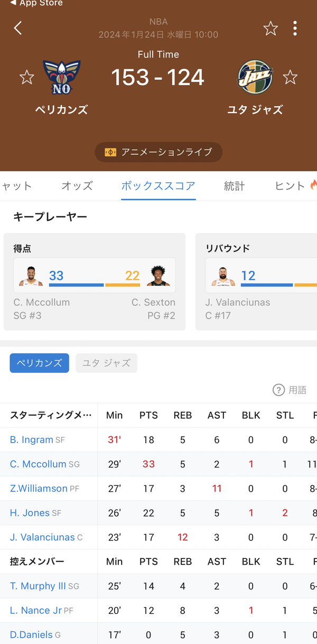
Task: Open the ヒント tab with flame icon
Action: click(x=296, y=185)
